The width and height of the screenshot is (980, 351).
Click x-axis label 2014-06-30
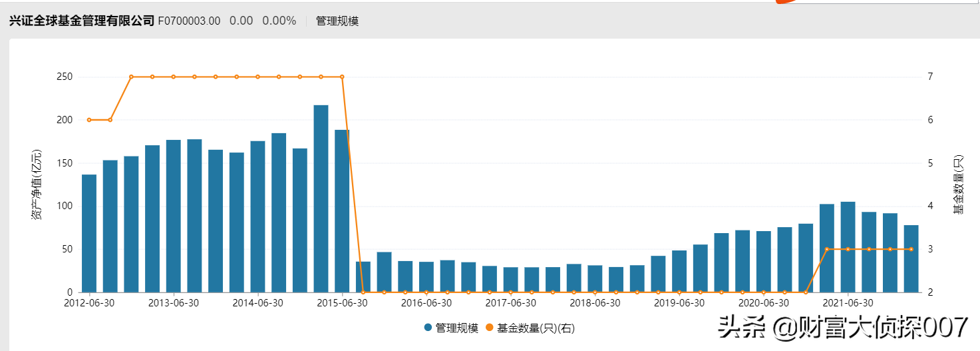coord(257,303)
